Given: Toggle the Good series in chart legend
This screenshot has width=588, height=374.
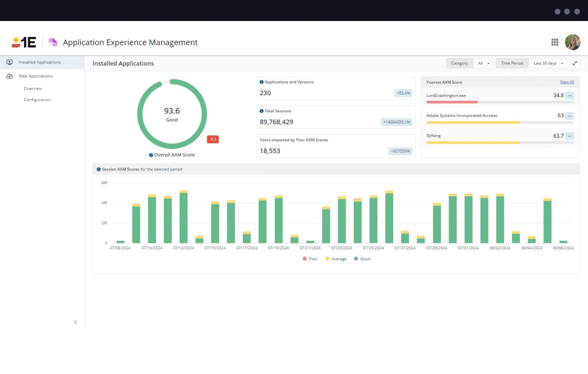Looking at the screenshot, I should pos(362,259).
